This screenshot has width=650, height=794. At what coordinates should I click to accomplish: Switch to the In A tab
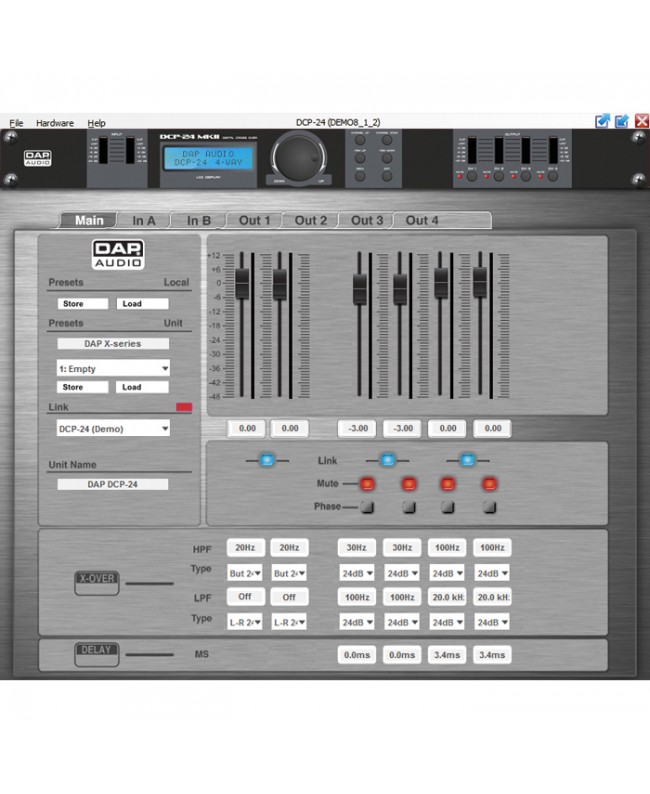(x=144, y=220)
